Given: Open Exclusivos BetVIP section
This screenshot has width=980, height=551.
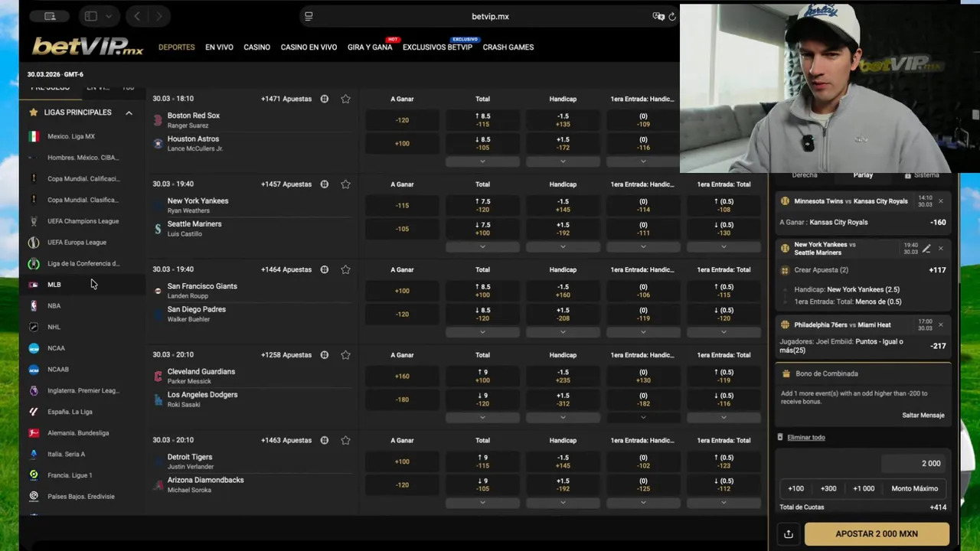Looking at the screenshot, I should point(437,47).
